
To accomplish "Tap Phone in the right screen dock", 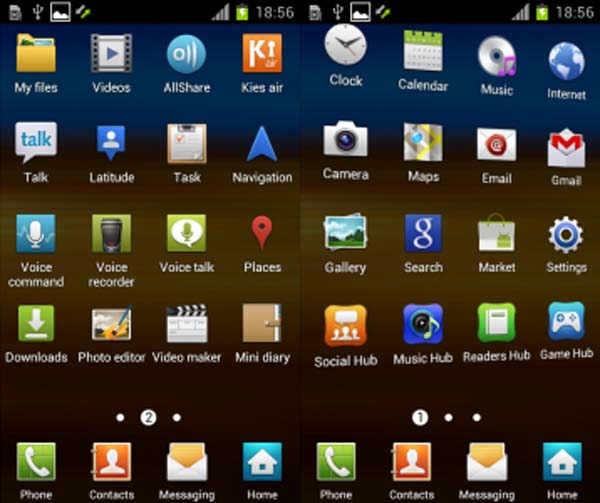I will pyautogui.click(x=336, y=461).
